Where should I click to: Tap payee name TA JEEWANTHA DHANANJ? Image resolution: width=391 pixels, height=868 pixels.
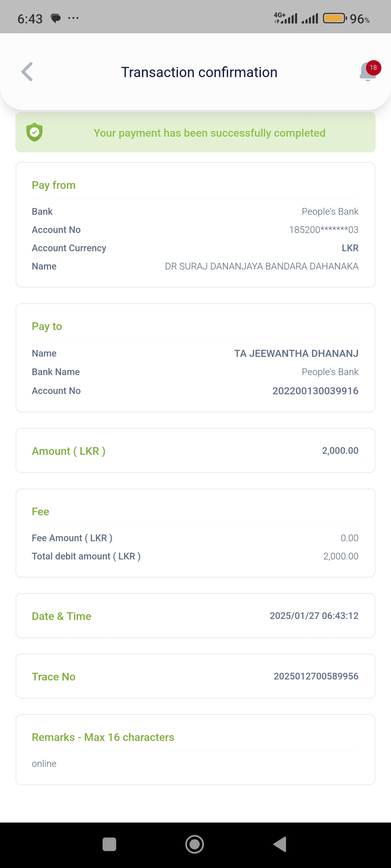click(296, 353)
